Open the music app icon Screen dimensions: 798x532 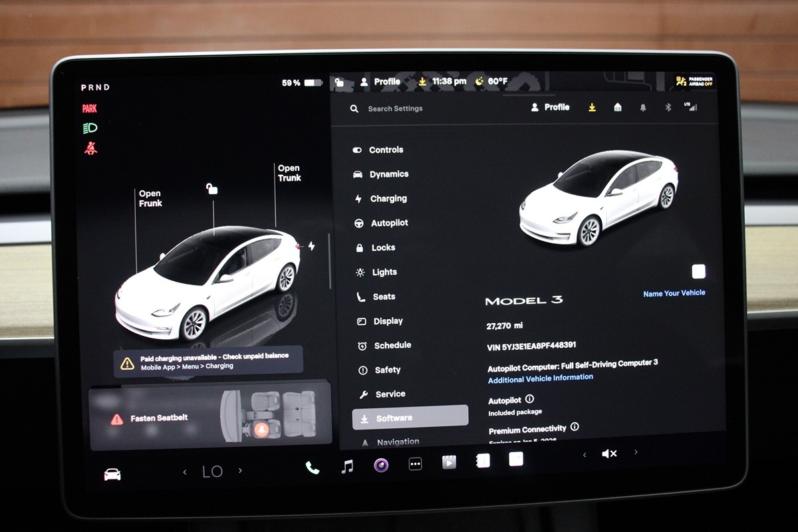[x=347, y=466]
